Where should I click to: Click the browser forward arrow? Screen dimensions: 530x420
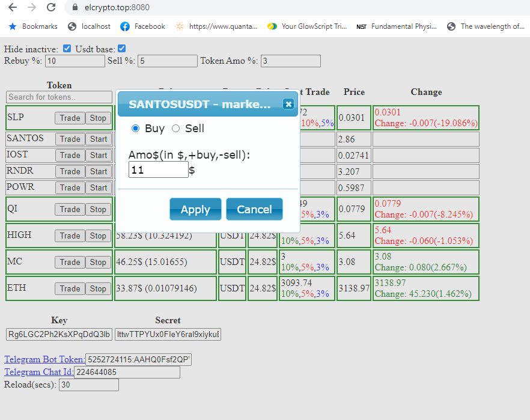(32, 7)
